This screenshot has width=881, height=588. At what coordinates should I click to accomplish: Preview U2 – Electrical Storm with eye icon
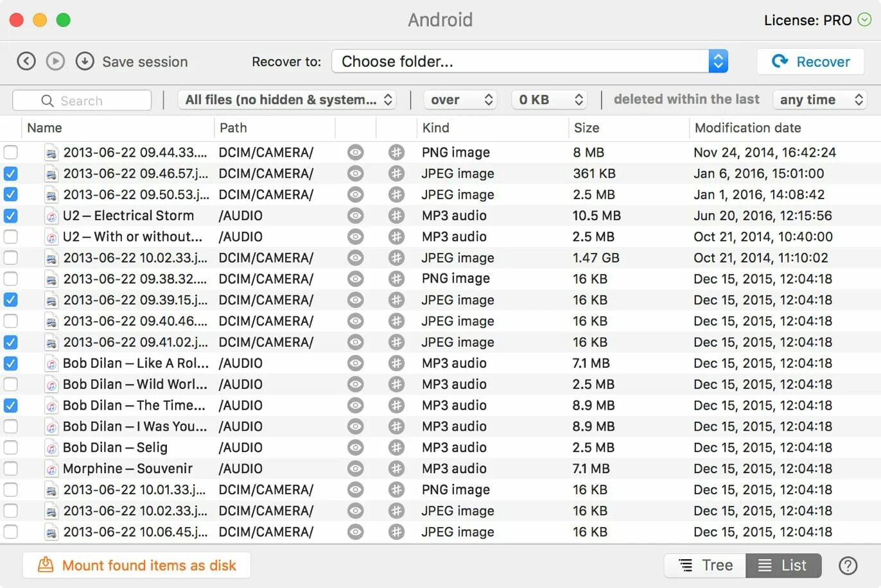coord(355,216)
